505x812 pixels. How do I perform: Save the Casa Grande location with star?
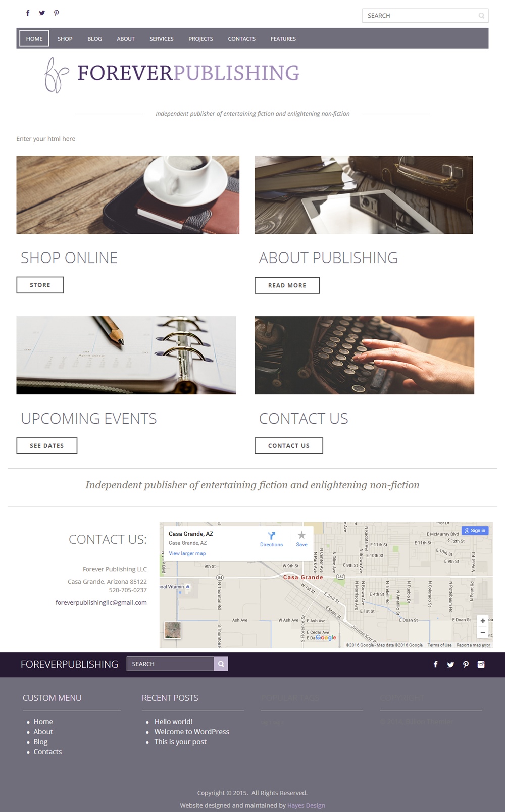tap(301, 535)
